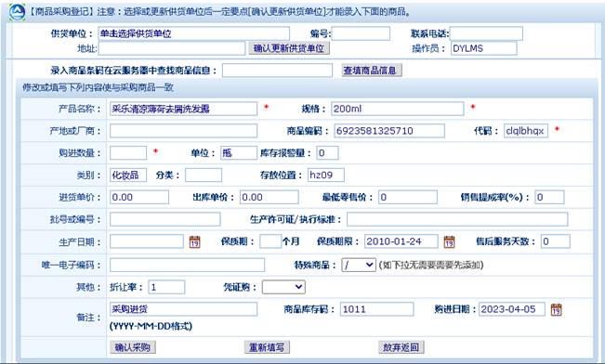The image size is (605, 364).
Task: Expand the 特殊商品 dropdown
Action: 359,265
